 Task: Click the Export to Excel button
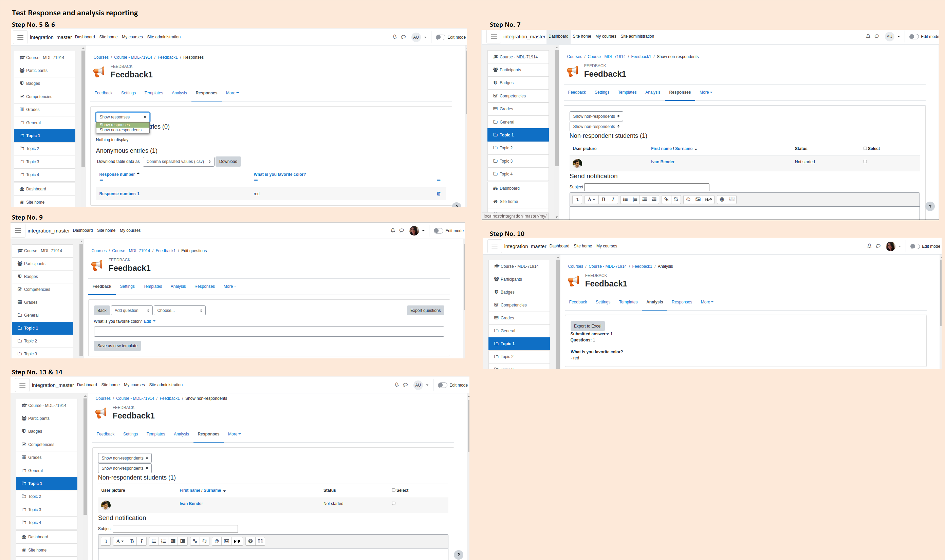(588, 326)
